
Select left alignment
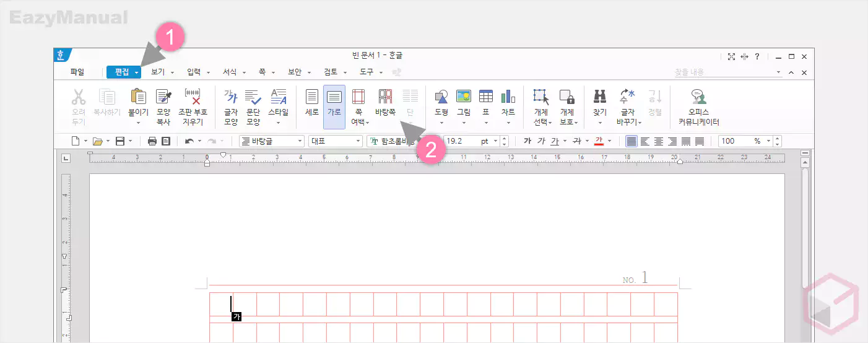click(645, 141)
